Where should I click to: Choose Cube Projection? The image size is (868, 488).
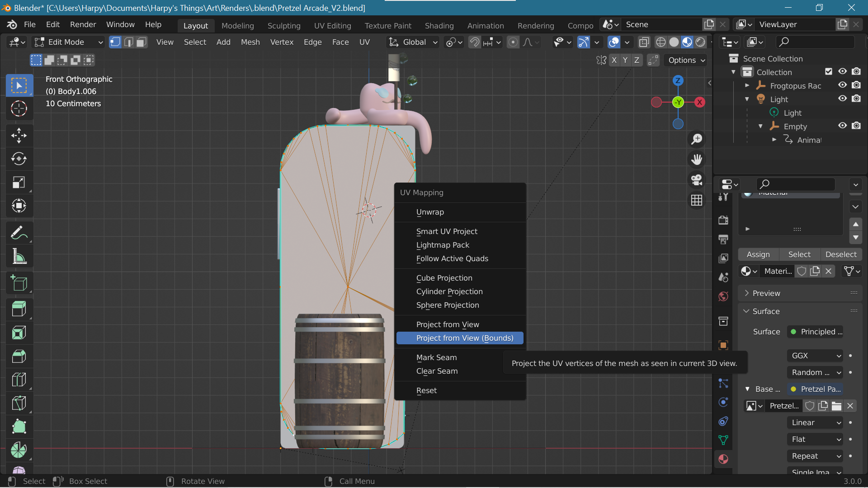pyautogui.click(x=460, y=278)
